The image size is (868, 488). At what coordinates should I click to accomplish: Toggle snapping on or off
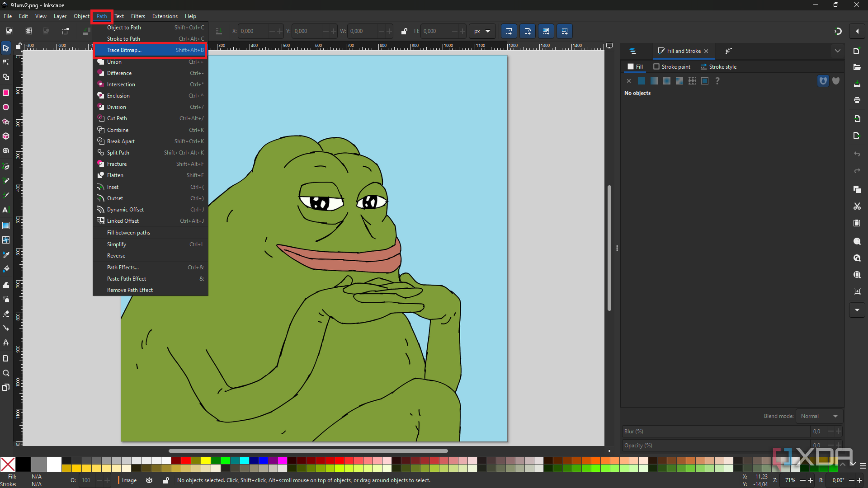click(838, 31)
